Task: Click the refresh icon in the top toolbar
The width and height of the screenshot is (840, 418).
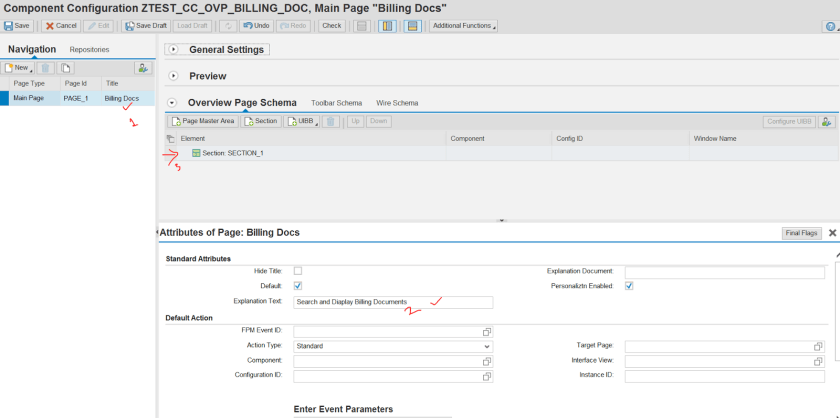Action: pyautogui.click(x=228, y=26)
